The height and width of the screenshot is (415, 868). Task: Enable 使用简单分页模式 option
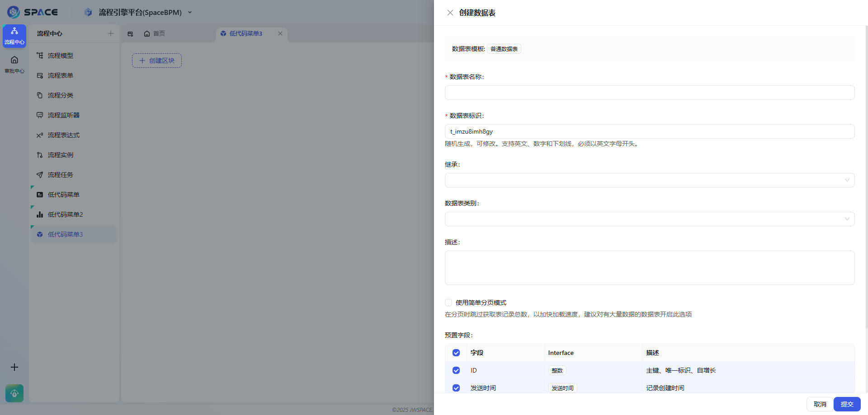coord(448,303)
